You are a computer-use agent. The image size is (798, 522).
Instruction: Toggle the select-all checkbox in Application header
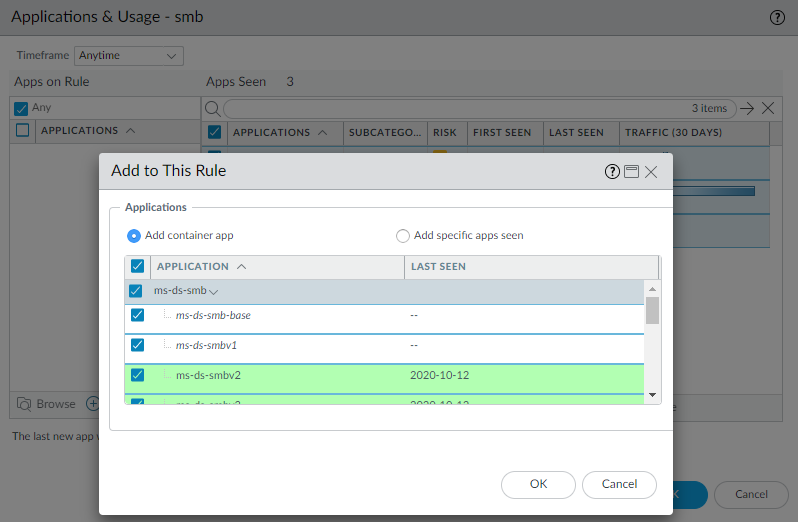tap(137, 266)
